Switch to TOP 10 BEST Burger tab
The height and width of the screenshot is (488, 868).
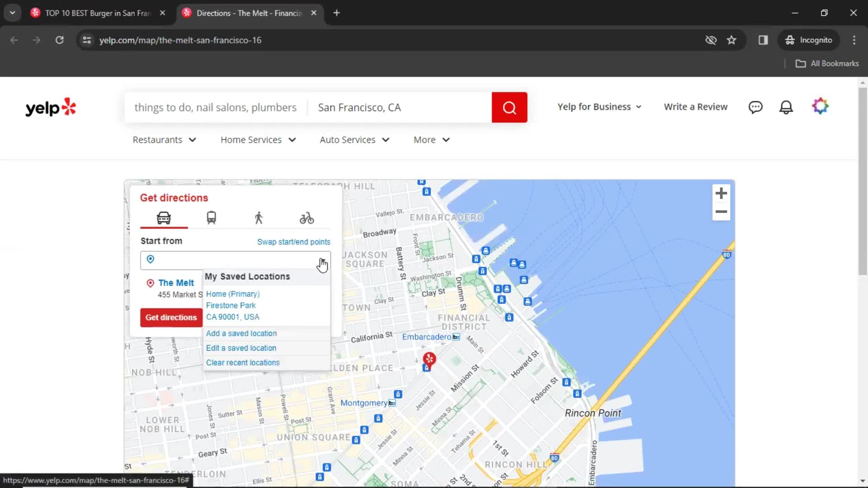point(99,13)
